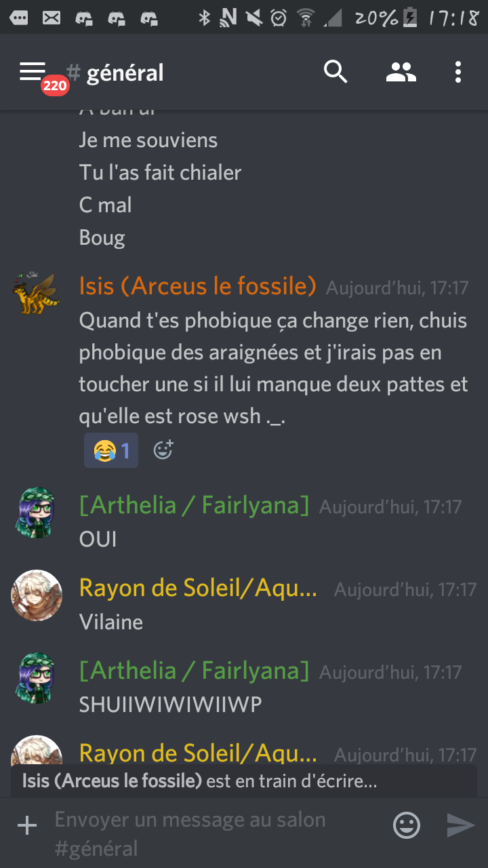The image size is (488, 868).
Task: Open Rayon de Soleil's avatar beside Vilaine
Action: click(x=37, y=595)
